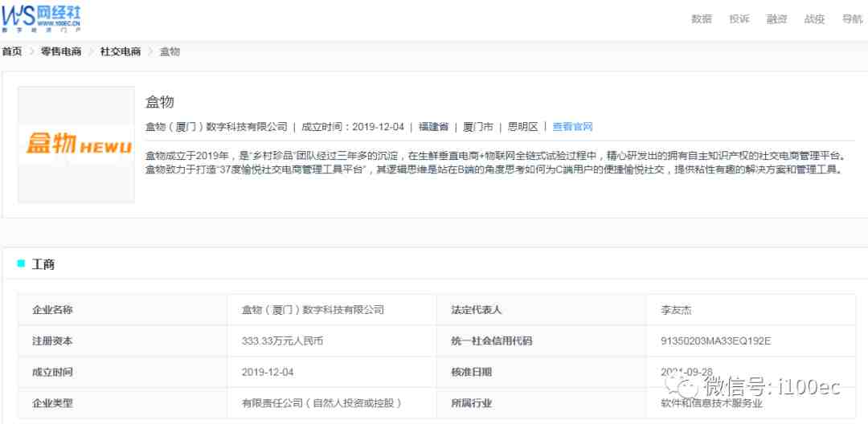Click the 333.33万元人民币 value cell
The width and height of the screenshot is (868, 424).
332,341
